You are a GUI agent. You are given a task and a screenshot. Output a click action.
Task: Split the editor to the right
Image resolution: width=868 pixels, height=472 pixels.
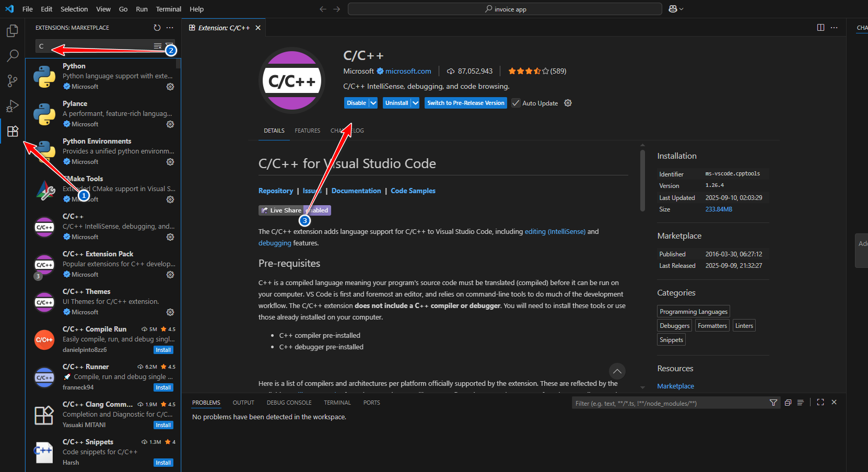[820, 28]
